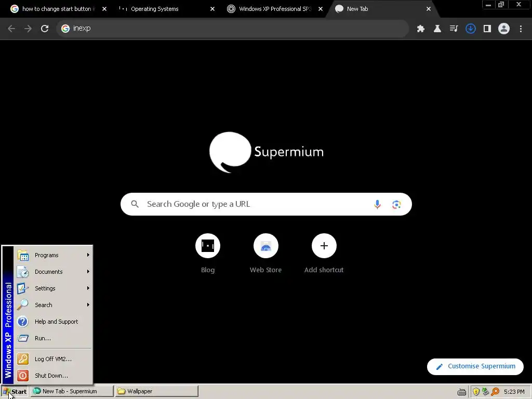Click the search magnifier in Google box

135,204
